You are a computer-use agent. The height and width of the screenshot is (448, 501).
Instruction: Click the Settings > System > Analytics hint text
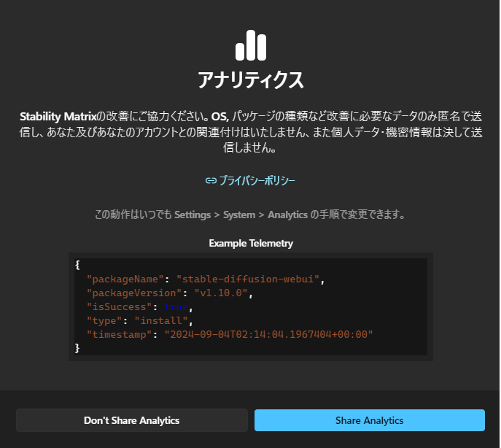[x=250, y=215]
